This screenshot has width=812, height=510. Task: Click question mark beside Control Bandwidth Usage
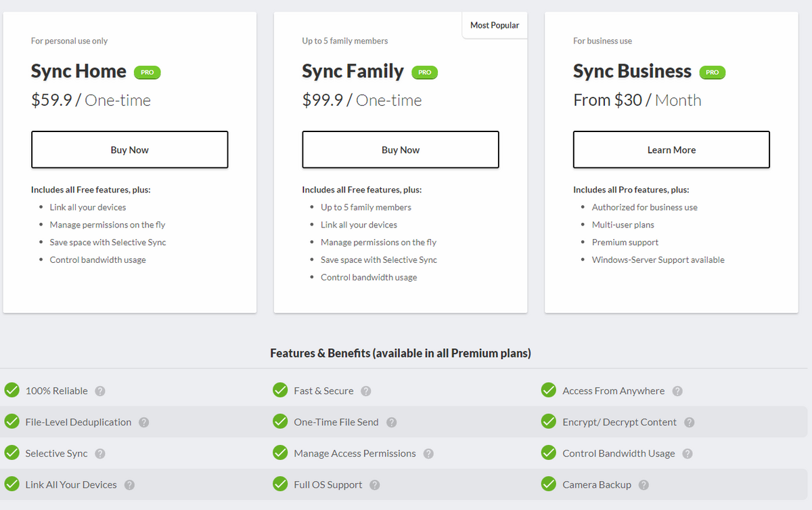point(687,454)
